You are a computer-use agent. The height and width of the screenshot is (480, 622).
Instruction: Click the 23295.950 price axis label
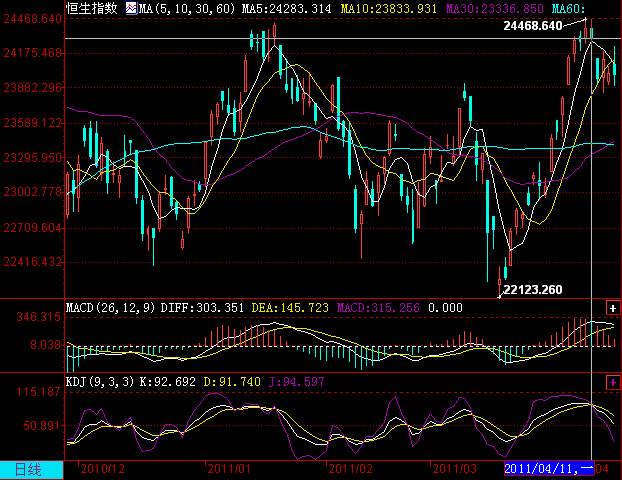click(33, 157)
